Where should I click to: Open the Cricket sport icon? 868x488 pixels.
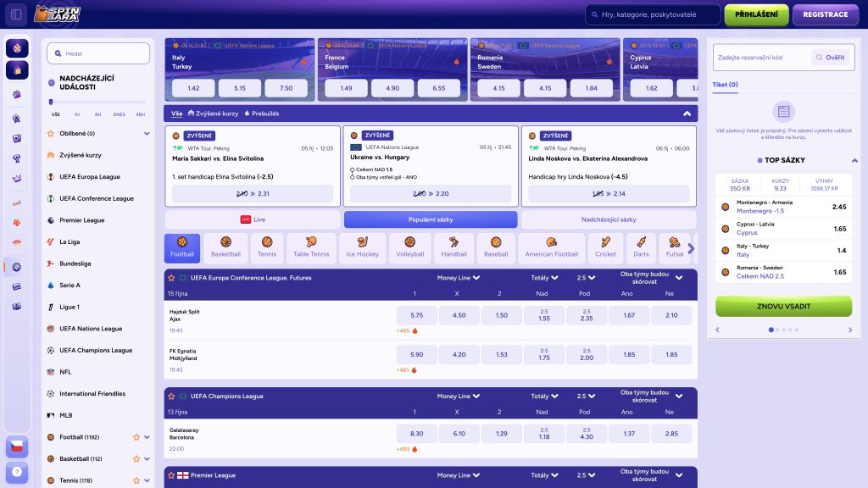(605, 247)
